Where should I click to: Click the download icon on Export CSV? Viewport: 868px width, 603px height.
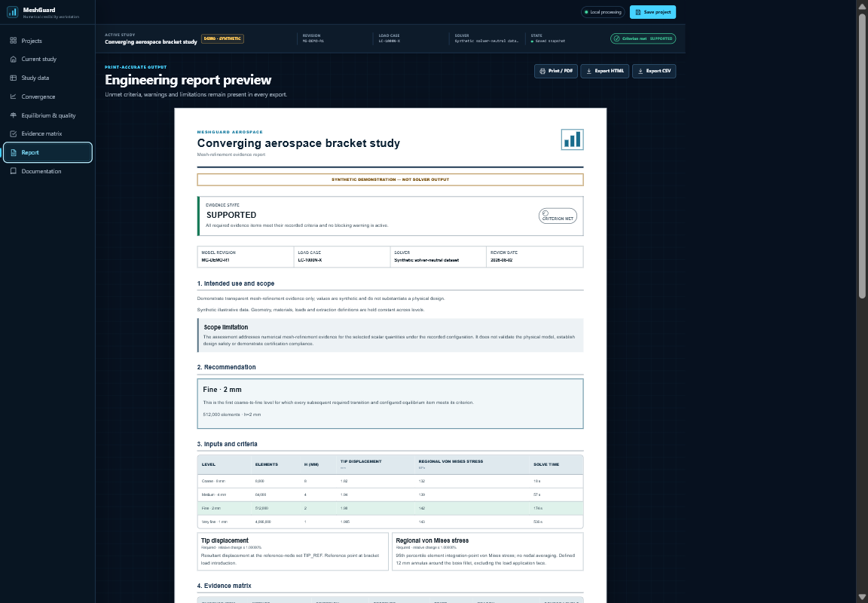pyautogui.click(x=640, y=71)
